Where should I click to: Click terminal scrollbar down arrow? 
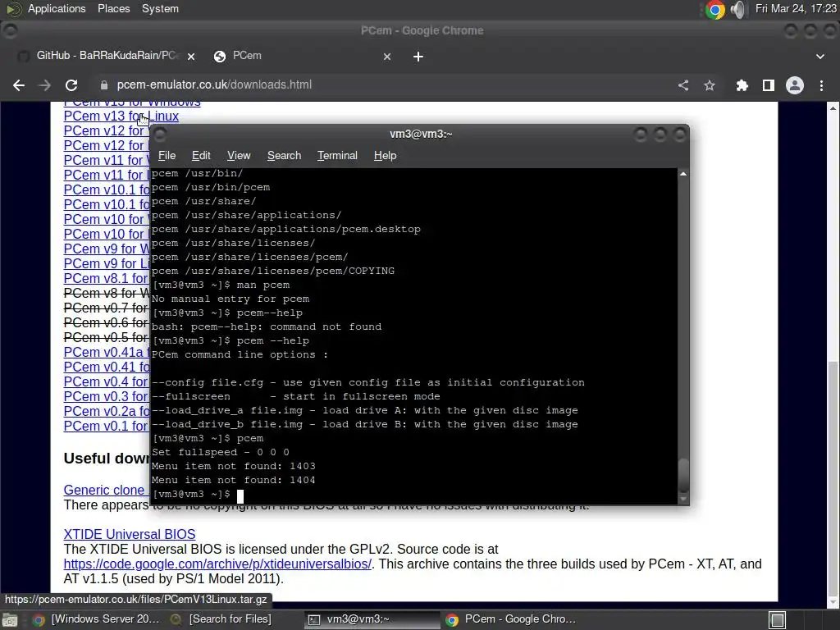click(683, 500)
